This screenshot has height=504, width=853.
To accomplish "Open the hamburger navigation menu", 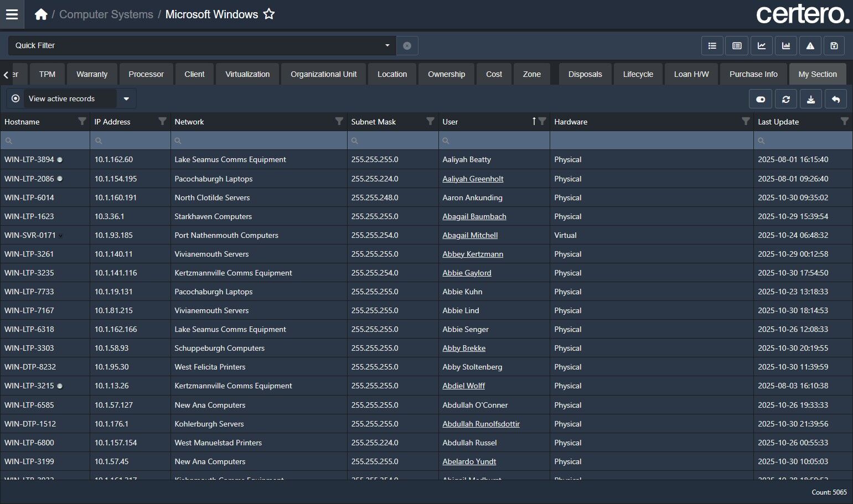I will coord(12,14).
